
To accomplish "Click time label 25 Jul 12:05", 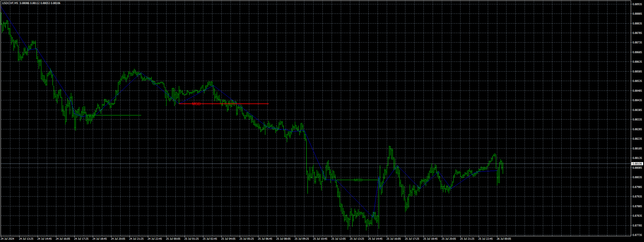I will point(339,239).
